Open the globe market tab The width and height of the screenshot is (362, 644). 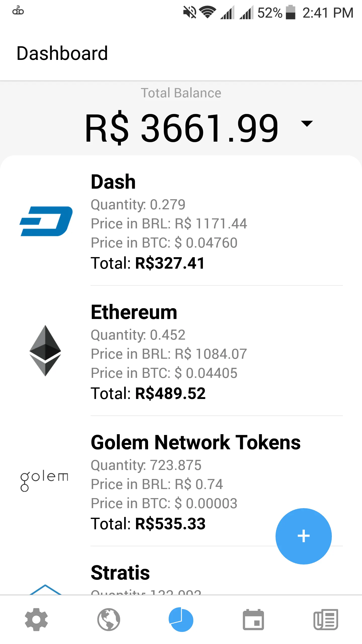tap(109, 619)
